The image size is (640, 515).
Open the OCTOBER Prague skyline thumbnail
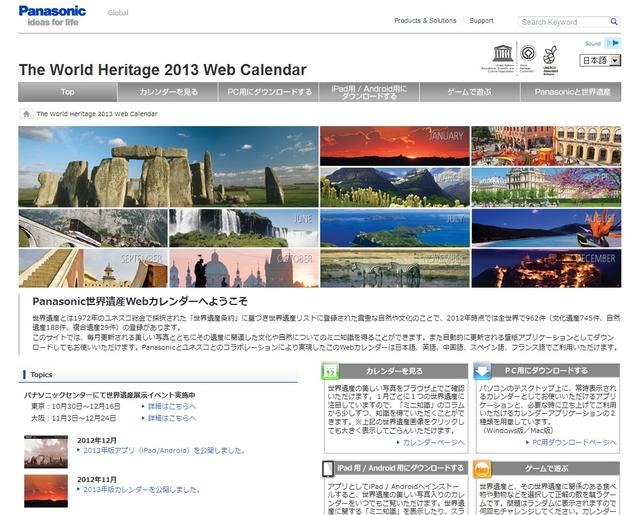[x=244, y=268]
